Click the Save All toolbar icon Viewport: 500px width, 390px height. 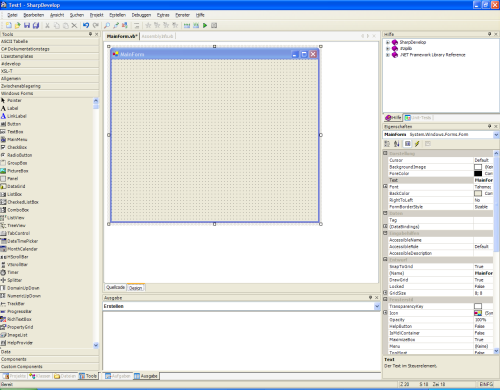(x=36, y=25)
